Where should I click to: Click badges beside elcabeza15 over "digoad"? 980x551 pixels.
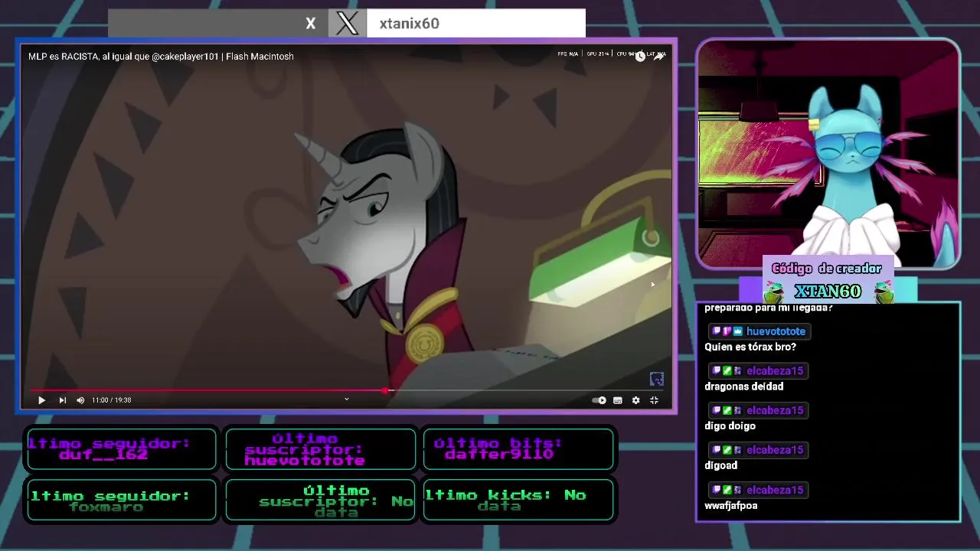727,450
